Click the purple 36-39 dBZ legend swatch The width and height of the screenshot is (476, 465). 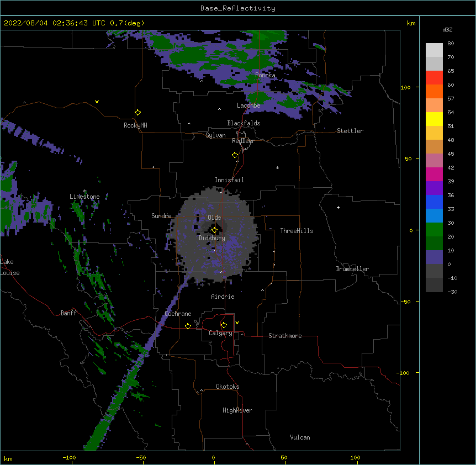pyautogui.click(x=434, y=188)
